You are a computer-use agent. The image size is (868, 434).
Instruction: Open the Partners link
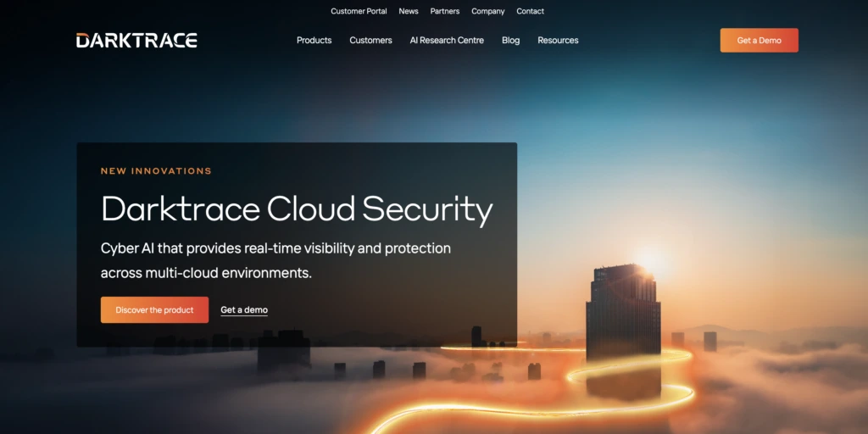(x=445, y=11)
